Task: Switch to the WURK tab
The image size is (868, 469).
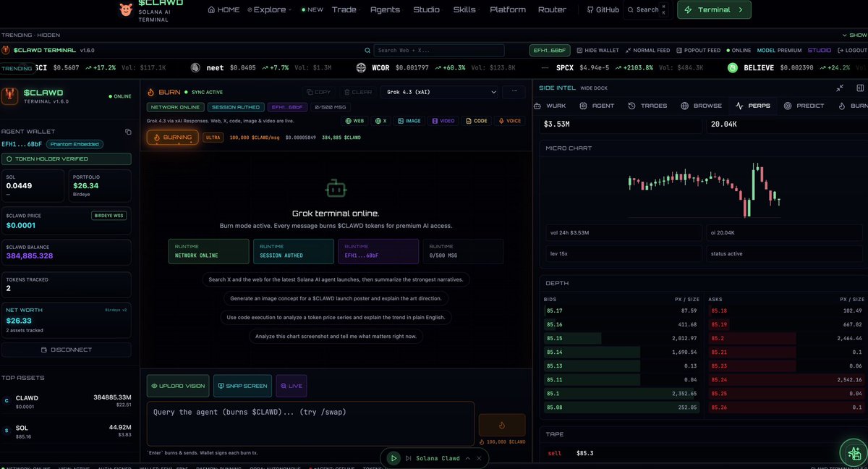Action: point(552,106)
